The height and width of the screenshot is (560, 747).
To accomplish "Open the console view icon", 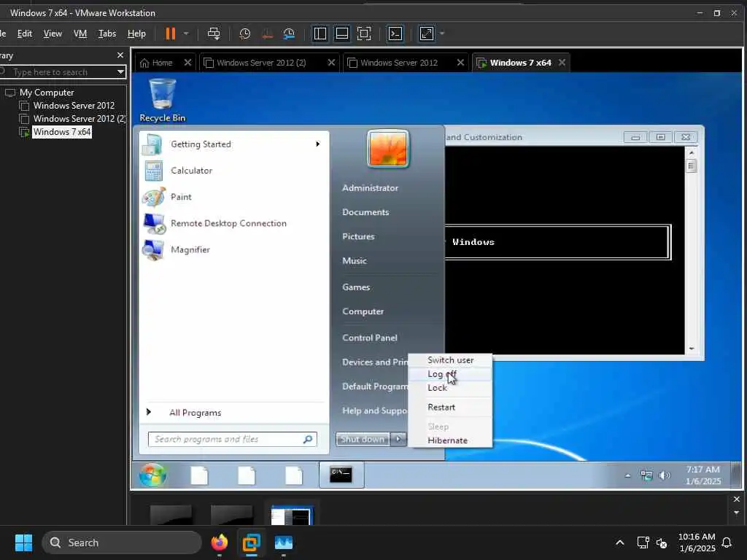I will [395, 34].
